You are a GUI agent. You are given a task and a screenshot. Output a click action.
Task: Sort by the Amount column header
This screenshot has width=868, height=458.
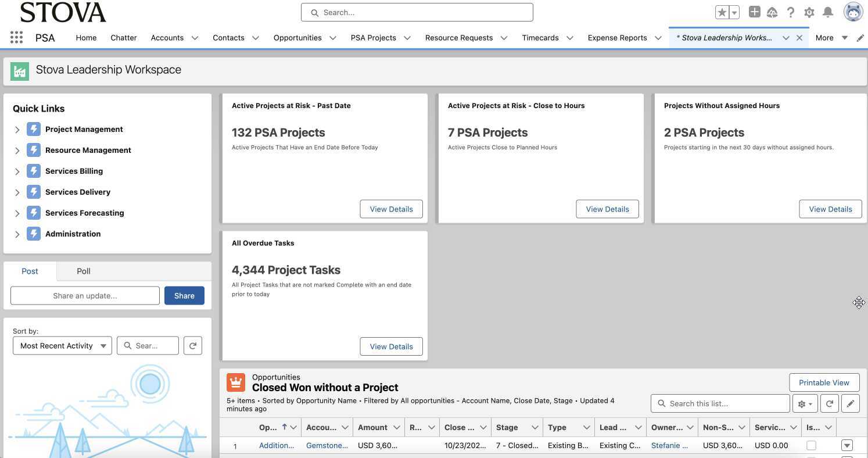click(372, 428)
